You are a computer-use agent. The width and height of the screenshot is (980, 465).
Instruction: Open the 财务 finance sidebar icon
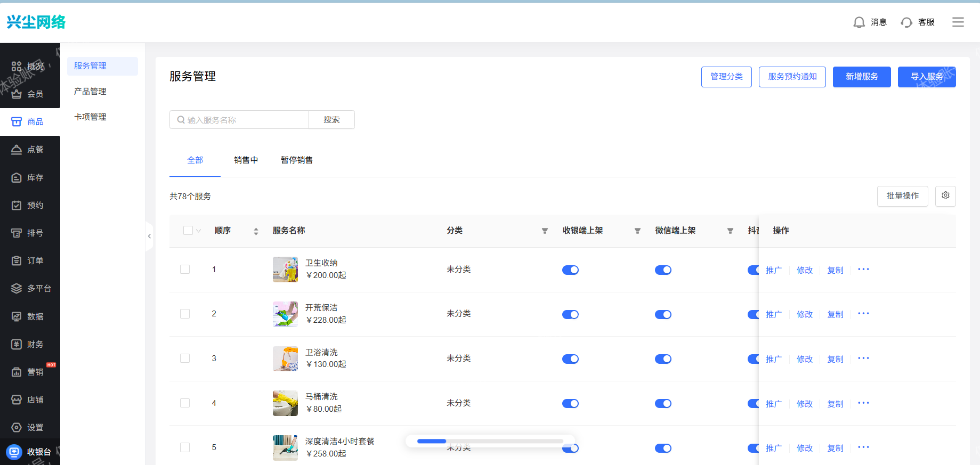tap(17, 344)
